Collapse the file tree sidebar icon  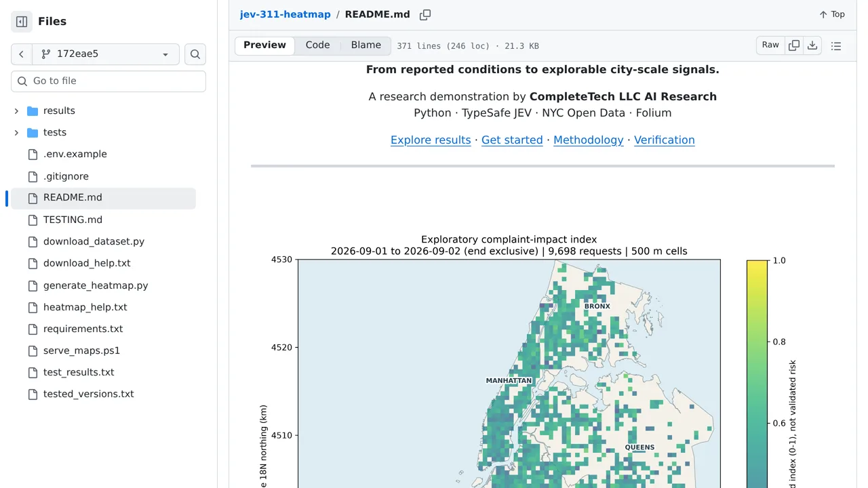coord(22,22)
